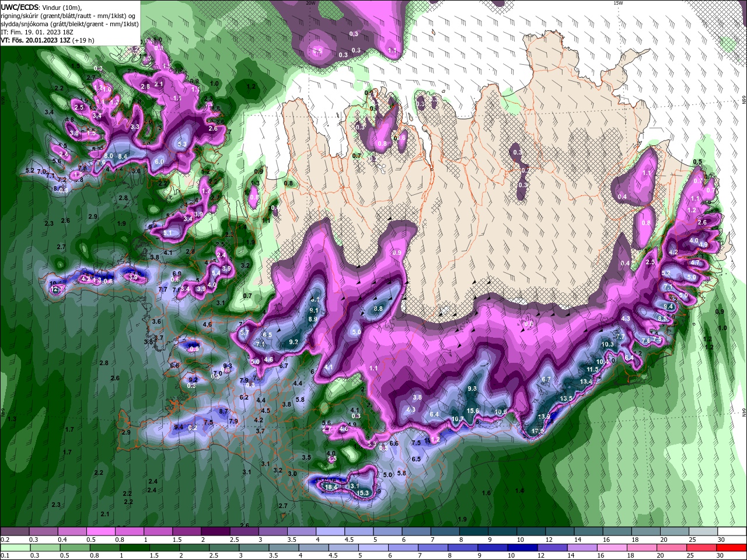Screen dimensions: 747x560
Task: Click the bright pink 0.5 swatch in purple snow legend
Action: click(100, 531)
